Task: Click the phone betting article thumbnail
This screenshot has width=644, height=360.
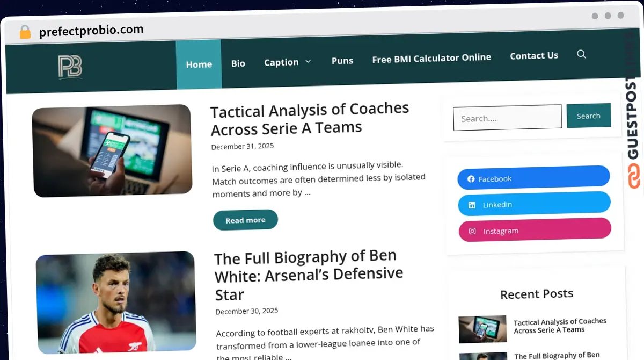Action: tap(112, 150)
